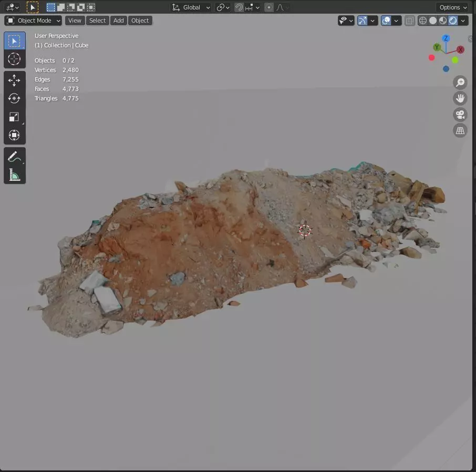Open the View menu
The image size is (476, 472).
(x=75, y=20)
